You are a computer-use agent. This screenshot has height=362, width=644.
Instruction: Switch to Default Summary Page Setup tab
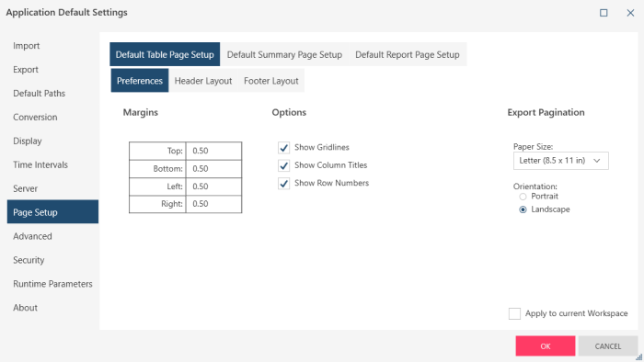tap(284, 54)
